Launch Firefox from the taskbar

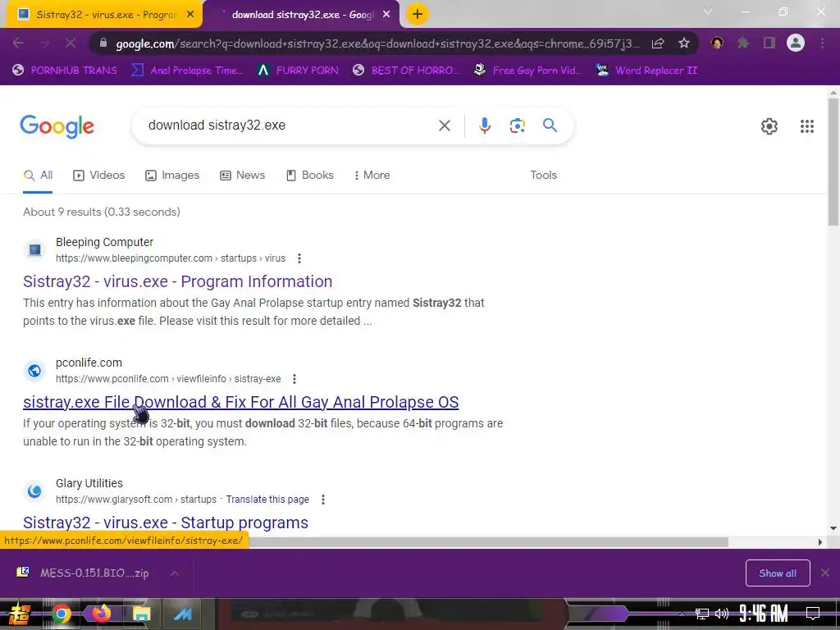coord(101,614)
